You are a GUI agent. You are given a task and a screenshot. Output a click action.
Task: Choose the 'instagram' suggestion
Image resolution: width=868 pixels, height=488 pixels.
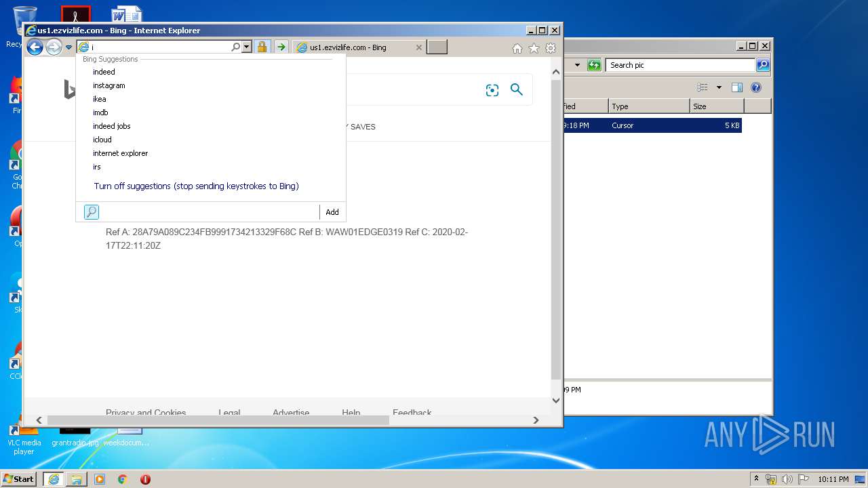click(109, 85)
